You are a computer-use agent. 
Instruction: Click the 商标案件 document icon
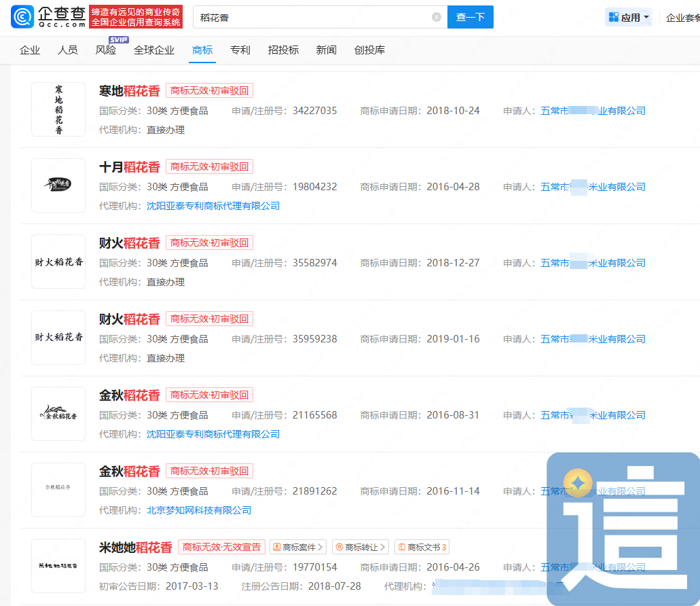click(277, 547)
